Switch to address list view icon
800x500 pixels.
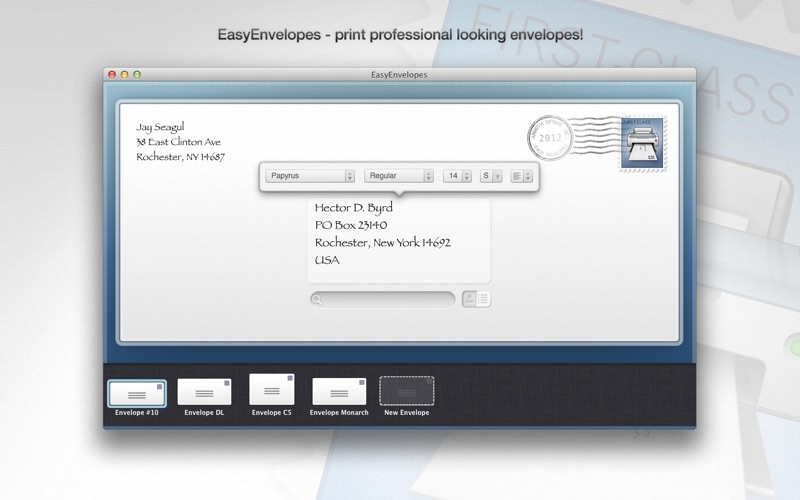(483, 299)
